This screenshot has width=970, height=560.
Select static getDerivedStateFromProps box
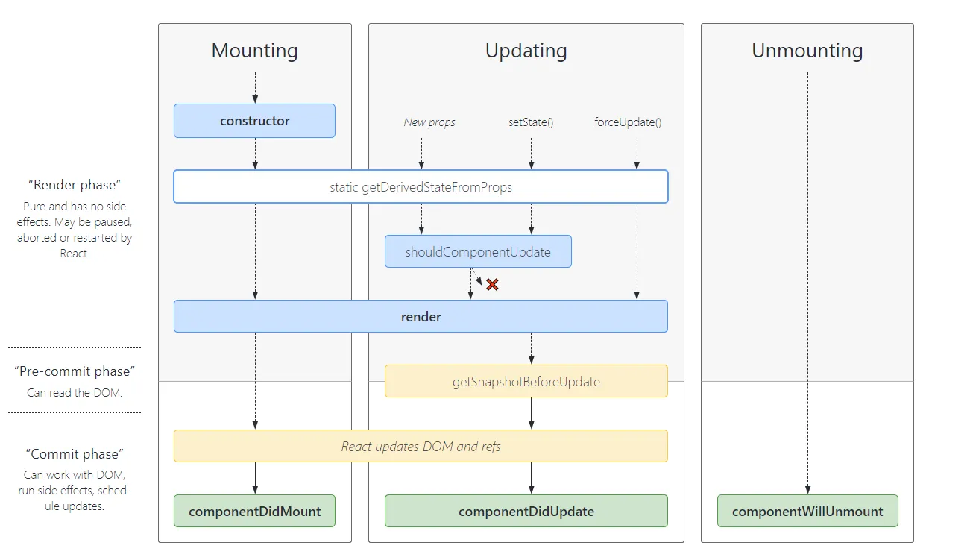[x=421, y=186]
